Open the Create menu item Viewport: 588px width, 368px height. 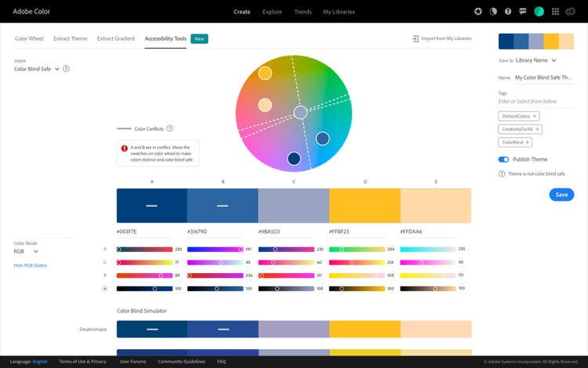coord(242,12)
